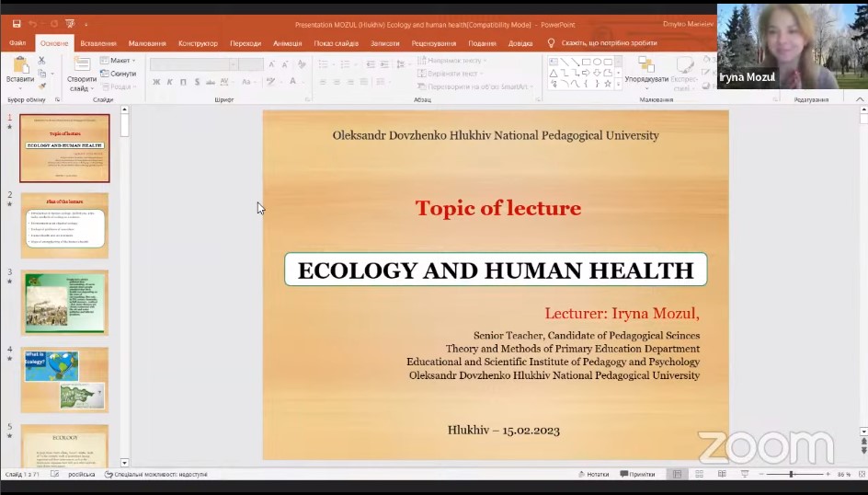868x495 pixels.
Task: Click the Створити слайд new slide icon
Action: pyautogui.click(x=82, y=64)
